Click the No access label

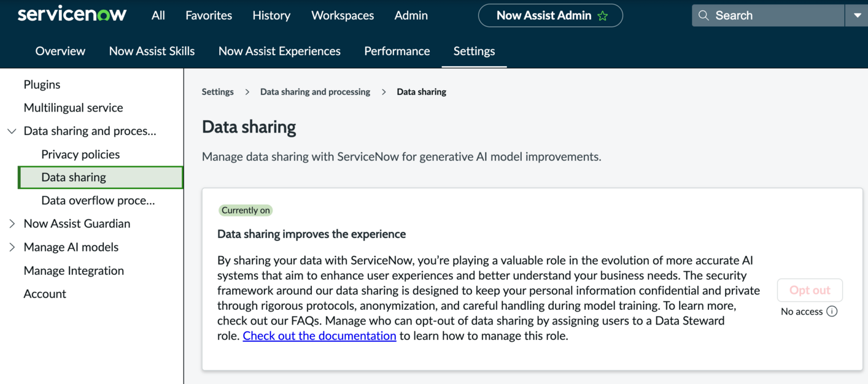[x=801, y=312]
